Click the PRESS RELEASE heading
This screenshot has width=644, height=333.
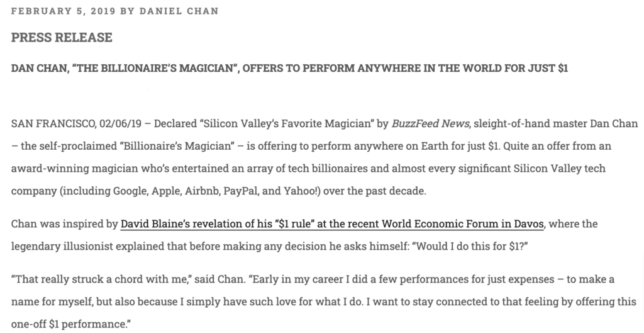62,38
